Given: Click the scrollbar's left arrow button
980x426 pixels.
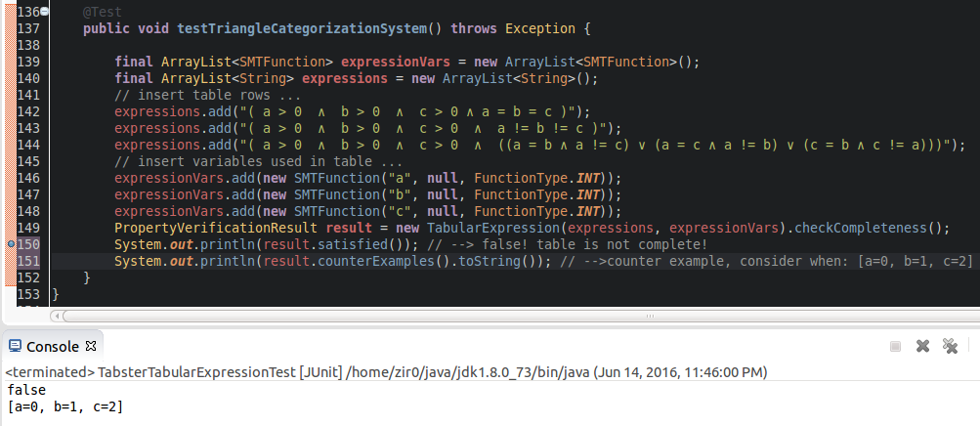Looking at the screenshot, I should [x=57, y=316].
